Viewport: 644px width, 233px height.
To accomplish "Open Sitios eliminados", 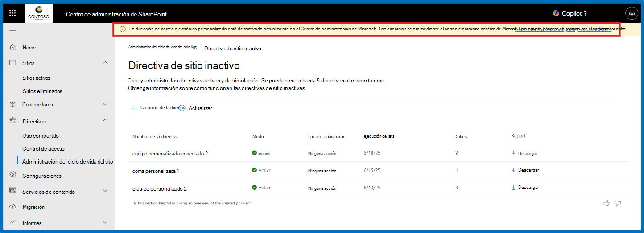I will point(42,91).
